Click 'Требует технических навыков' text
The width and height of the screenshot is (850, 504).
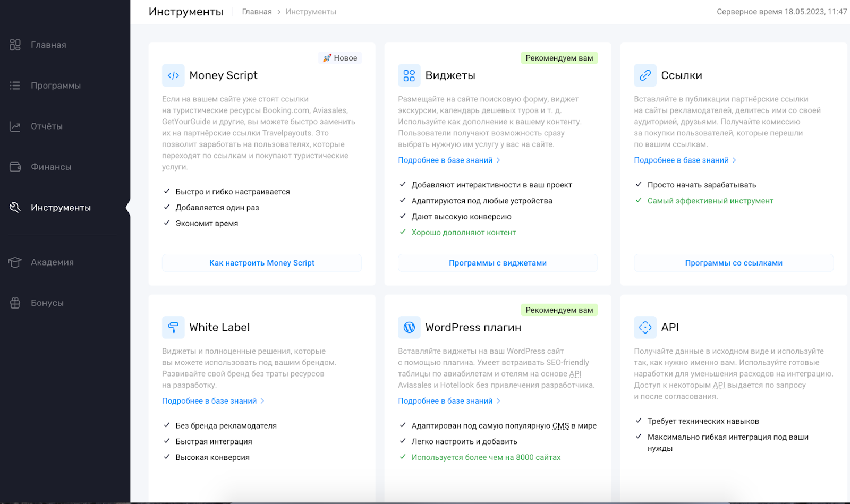(x=703, y=421)
